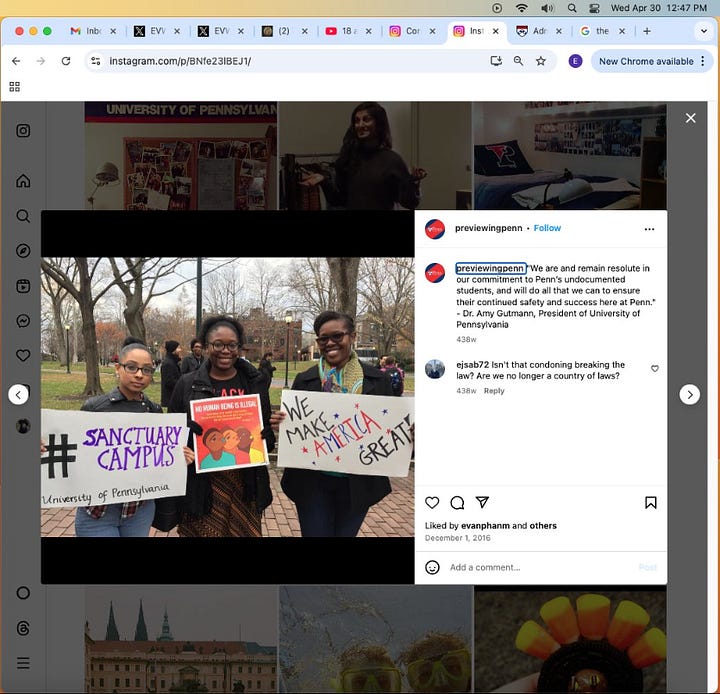Like ejsab72's comment
720x694 pixels.
pos(655,368)
